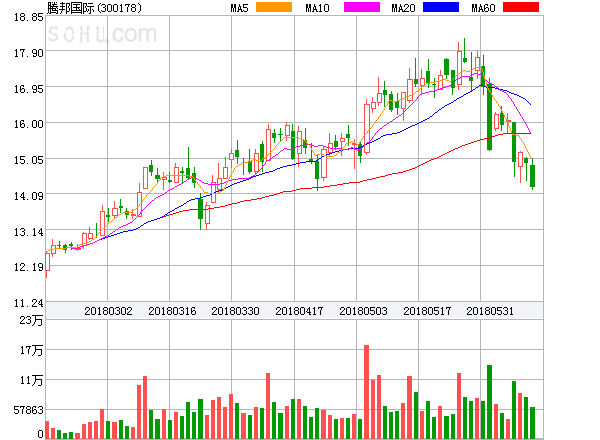600x440 pixels.
Task: Click the 13.14 price axis label
Action: pyautogui.click(x=29, y=232)
